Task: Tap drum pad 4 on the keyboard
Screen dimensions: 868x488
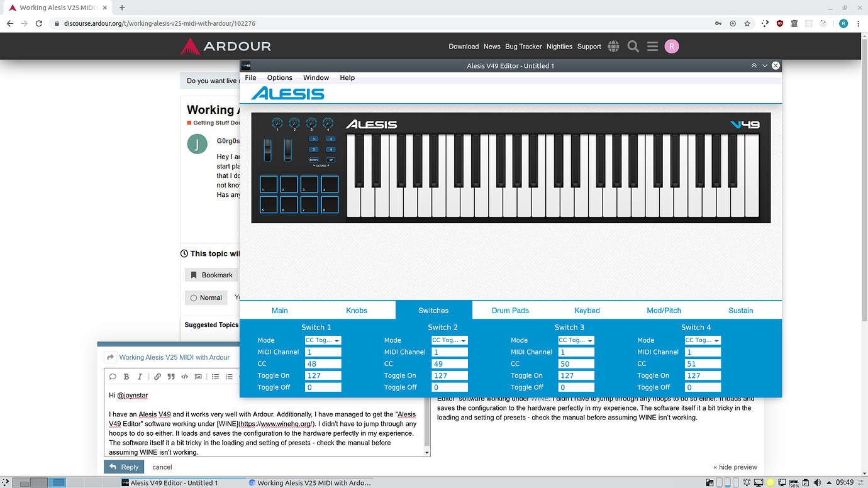Action: 330,184
